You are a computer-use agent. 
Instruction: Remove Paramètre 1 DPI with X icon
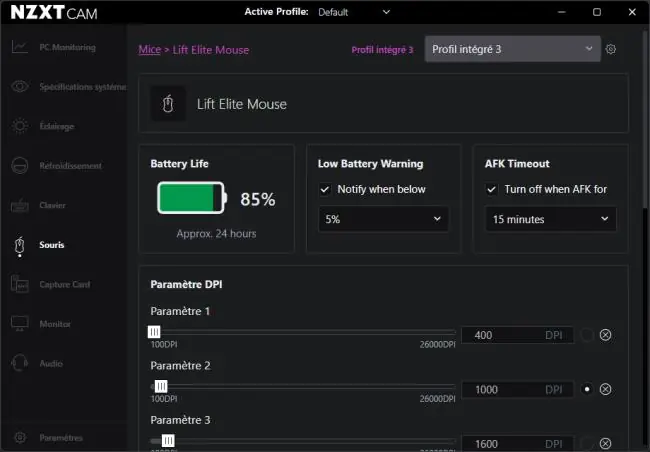[605, 335]
